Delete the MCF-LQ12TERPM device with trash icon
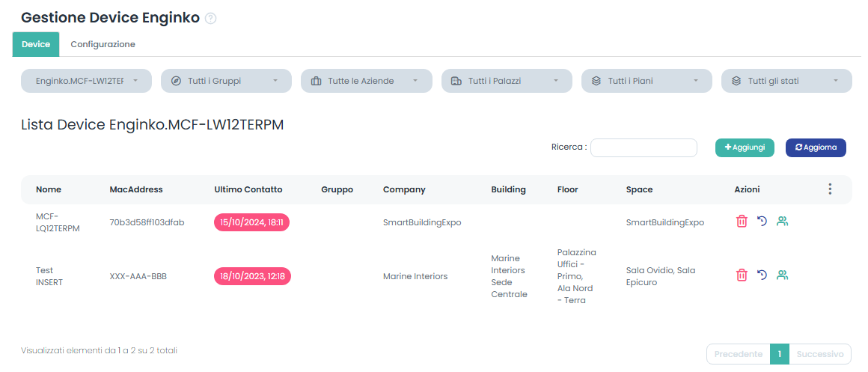The height and width of the screenshot is (372, 868). [x=742, y=222]
